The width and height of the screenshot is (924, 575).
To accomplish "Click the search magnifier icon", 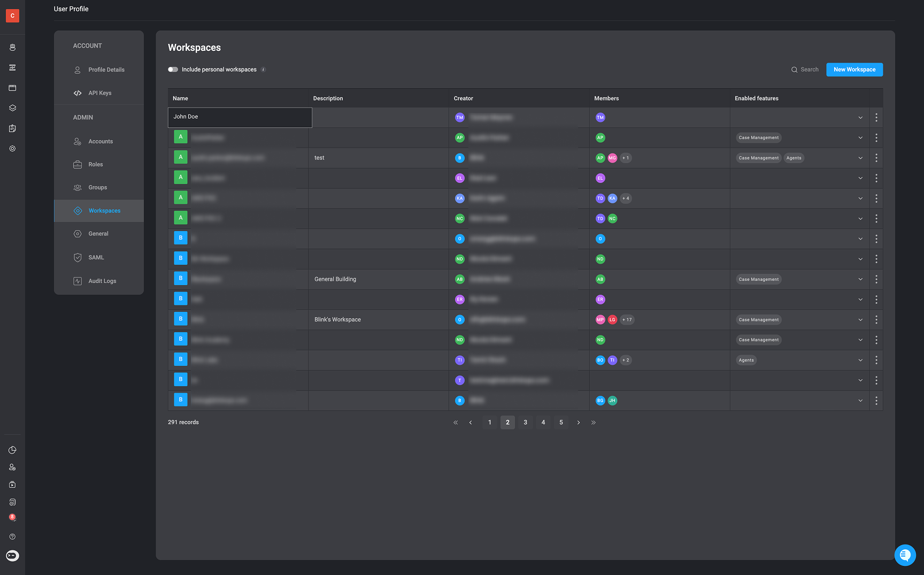I will (x=794, y=70).
